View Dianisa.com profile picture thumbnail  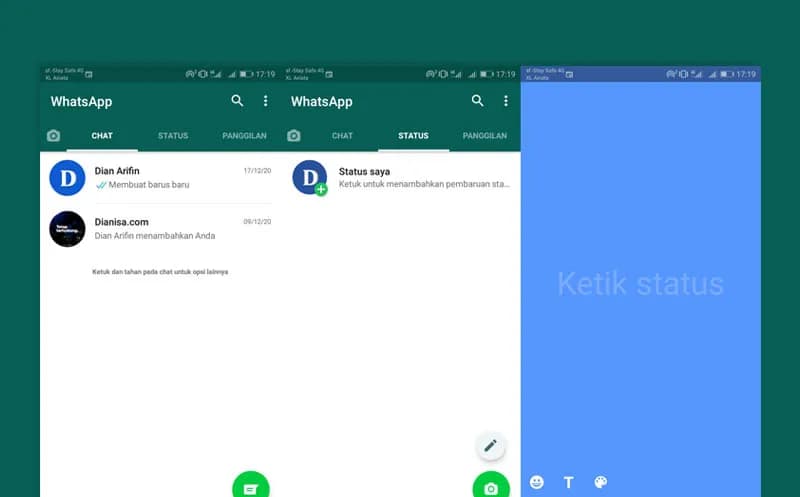pos(67,229)
